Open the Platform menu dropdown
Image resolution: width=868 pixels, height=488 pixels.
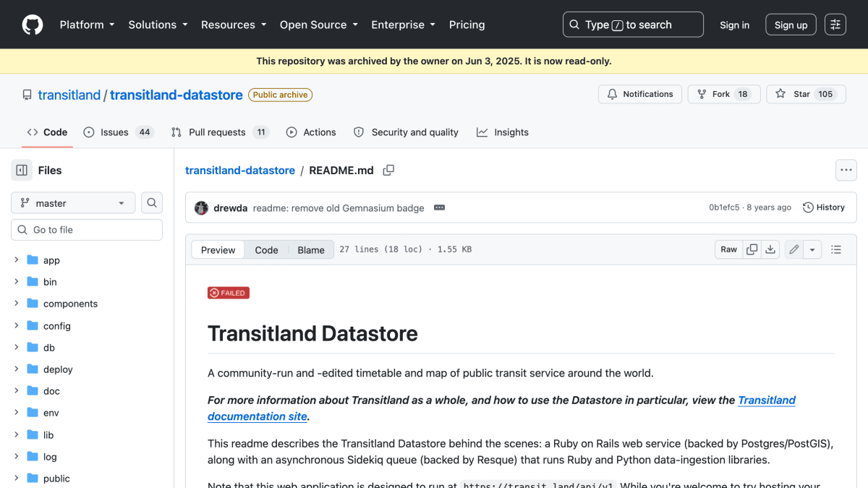pyautogui.click(x=87, y=25)
